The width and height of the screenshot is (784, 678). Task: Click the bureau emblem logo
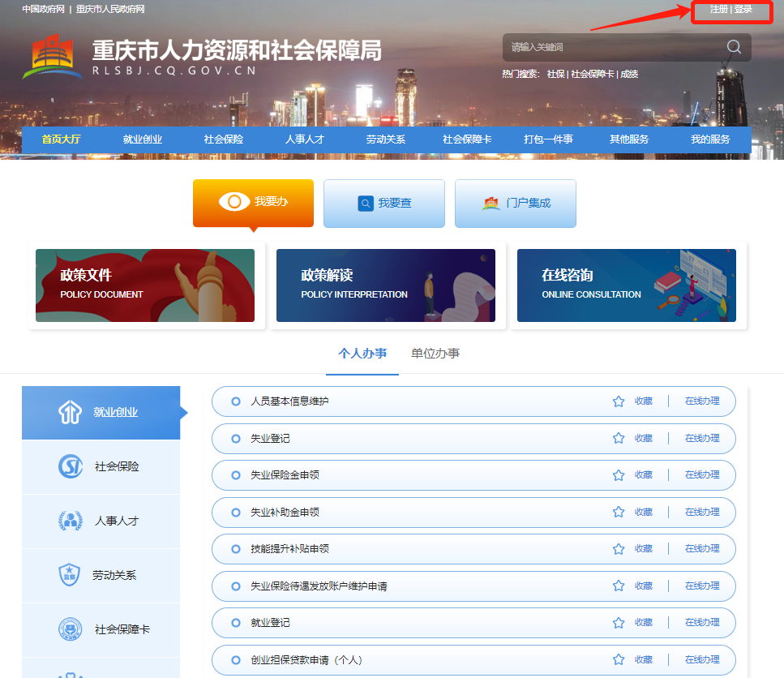tap(53, 57)
